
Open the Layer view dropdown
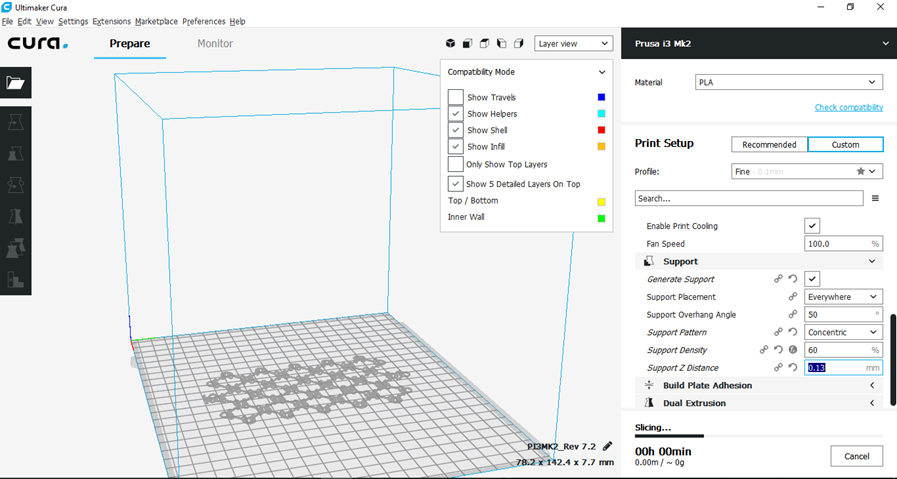pos(574,43)
